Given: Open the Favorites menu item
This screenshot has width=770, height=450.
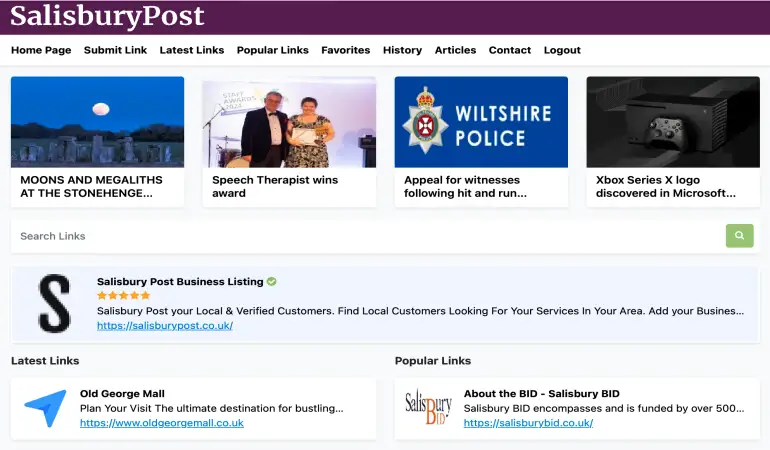Looking at the screenshot, I should (x=346, y=50).
